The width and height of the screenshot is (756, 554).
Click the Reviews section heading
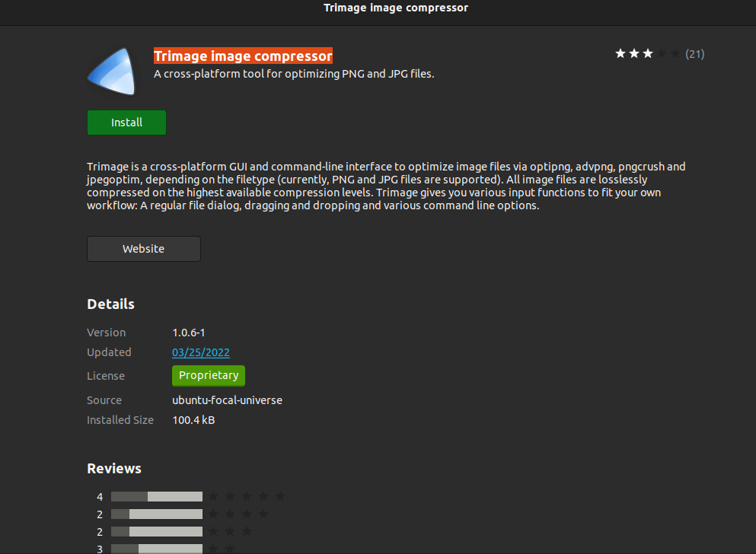pyautogui.click(x=114, y=469)
